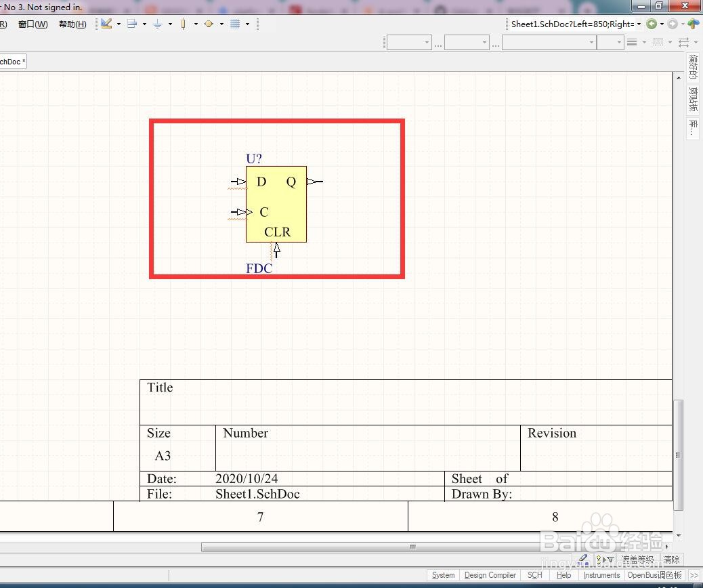Screen dimensions: 703x588
Task: Open the Design Compiler panel button
Action: click(490, 575)
